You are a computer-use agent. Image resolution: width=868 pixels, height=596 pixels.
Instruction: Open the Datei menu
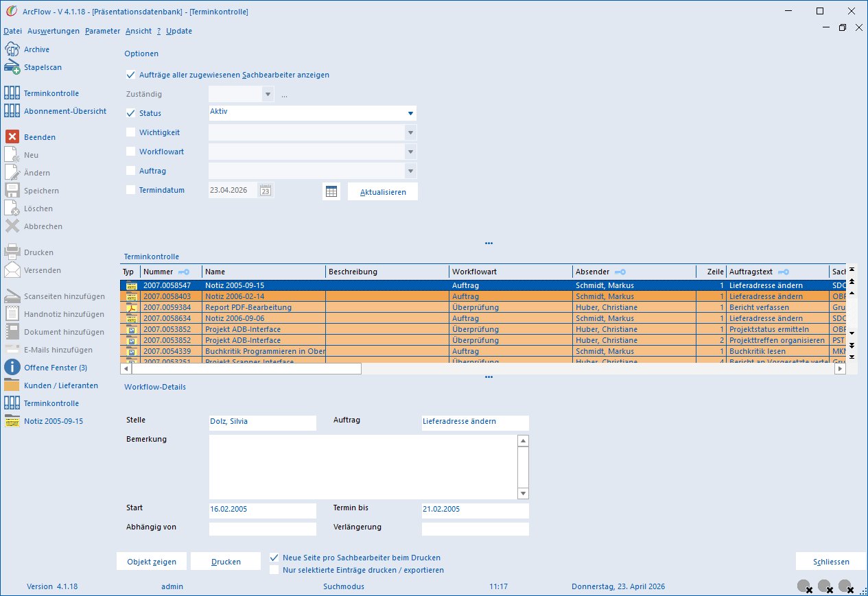pyautogui.click(x=13, y=31)
